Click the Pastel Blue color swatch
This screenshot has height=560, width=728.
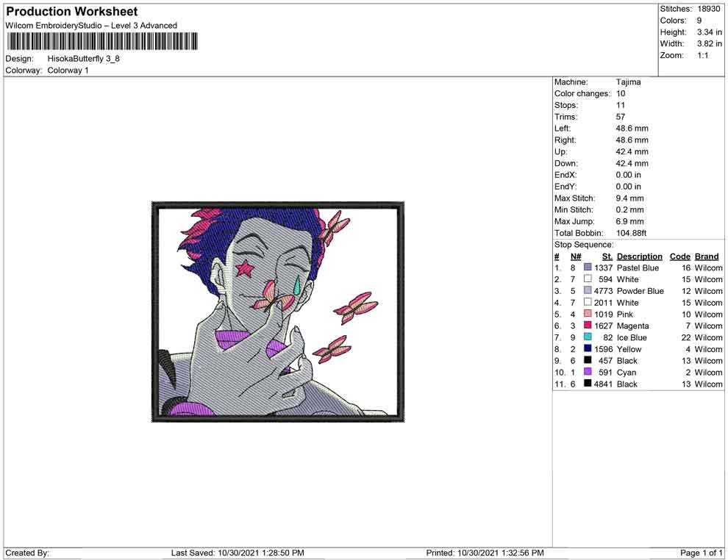tap(588, 268)
